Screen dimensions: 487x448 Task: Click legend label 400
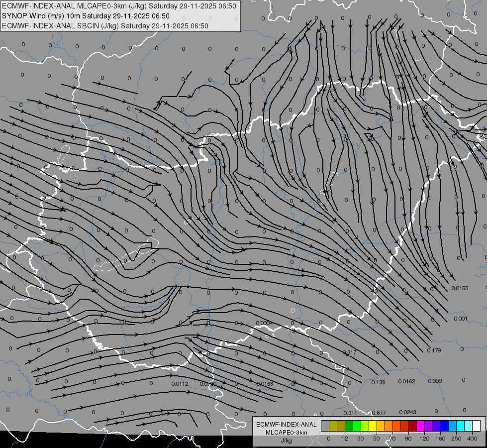click(472, 439)
